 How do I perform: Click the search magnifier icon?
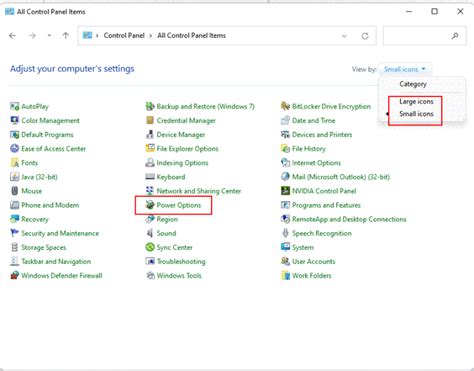point(455,36)
